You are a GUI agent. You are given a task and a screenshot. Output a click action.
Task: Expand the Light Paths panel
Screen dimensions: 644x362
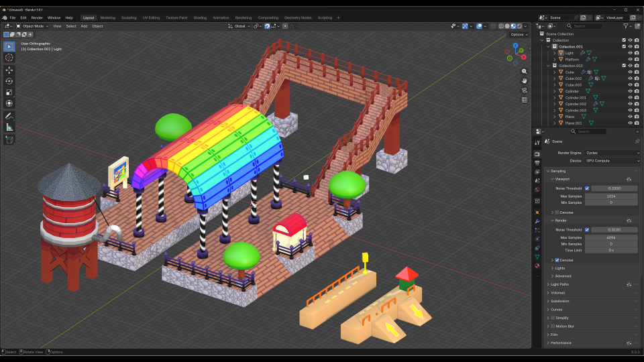click(559, 284)
